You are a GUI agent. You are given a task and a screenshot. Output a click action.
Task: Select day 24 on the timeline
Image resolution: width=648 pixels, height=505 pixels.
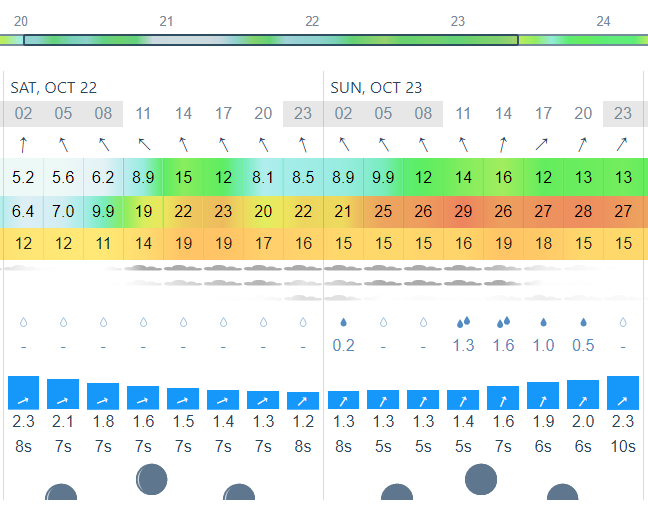[603, 21]
